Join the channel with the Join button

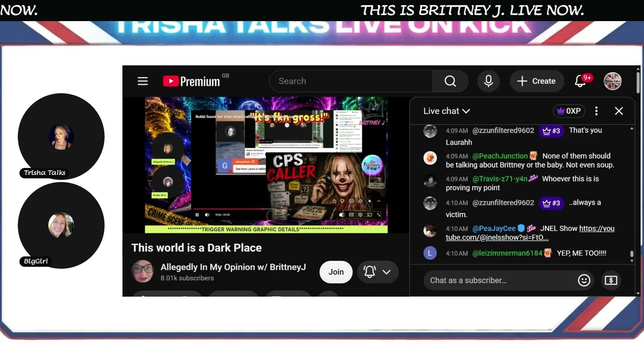point(336,272)
